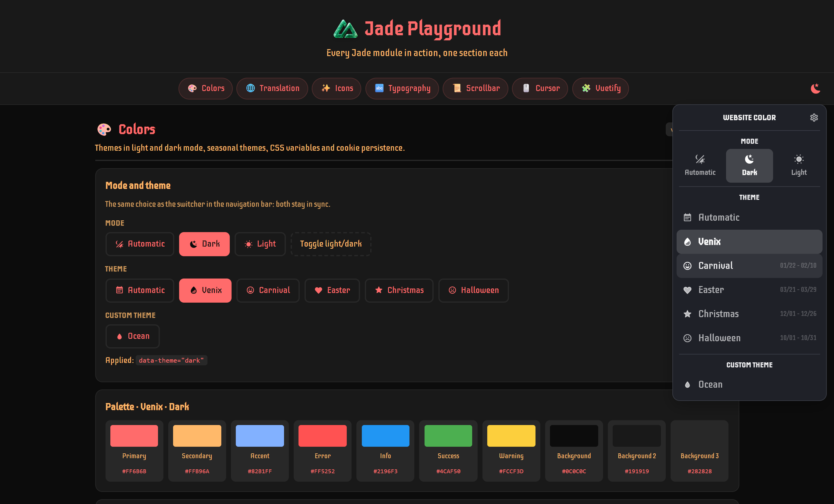
Task: Go to the Translation section tab
Action: (x=272, y=88)
